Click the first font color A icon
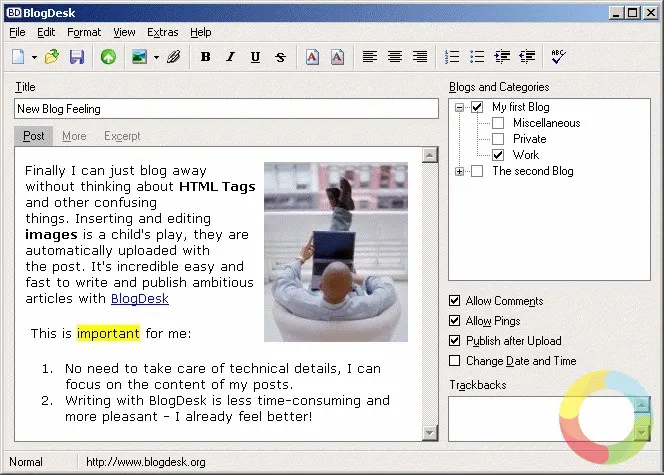Image resolution: width=664 pixels, height=475 pixels. coord(312,56)
